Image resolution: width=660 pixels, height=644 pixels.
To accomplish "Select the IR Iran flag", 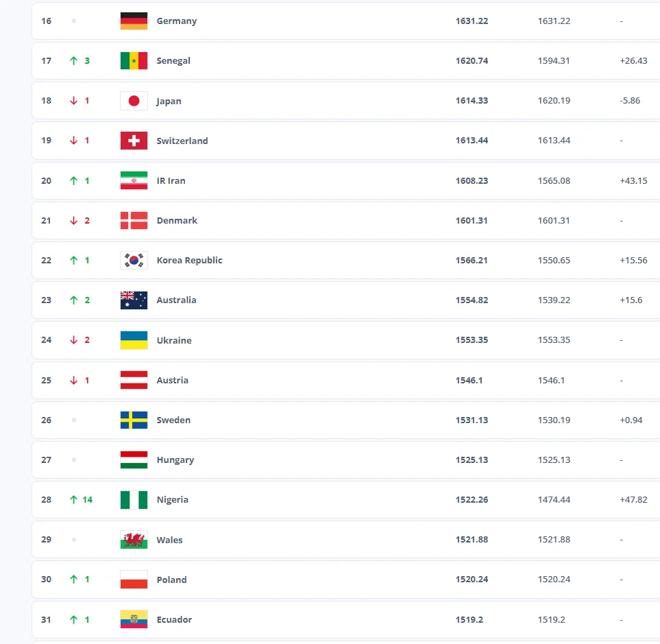I will click(x=134, y=181).
